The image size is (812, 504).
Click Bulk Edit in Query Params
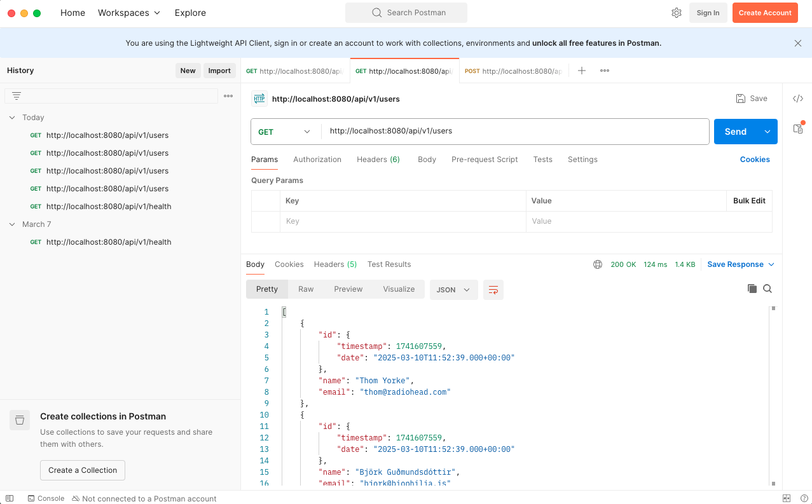click(x=749, y=201)
